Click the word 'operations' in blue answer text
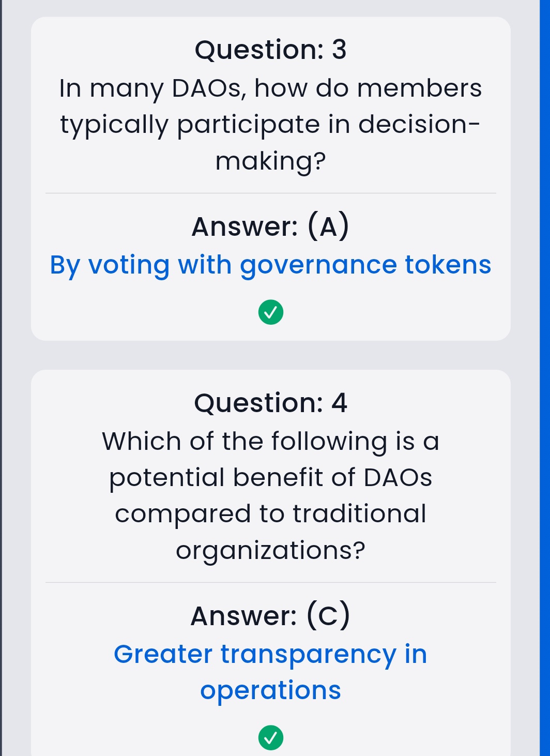The width and height of the screenshot is (550, 756). [270, 690]
